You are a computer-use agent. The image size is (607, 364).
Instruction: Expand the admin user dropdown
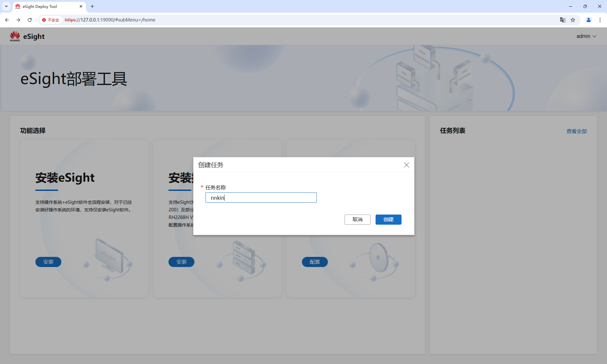586,36
